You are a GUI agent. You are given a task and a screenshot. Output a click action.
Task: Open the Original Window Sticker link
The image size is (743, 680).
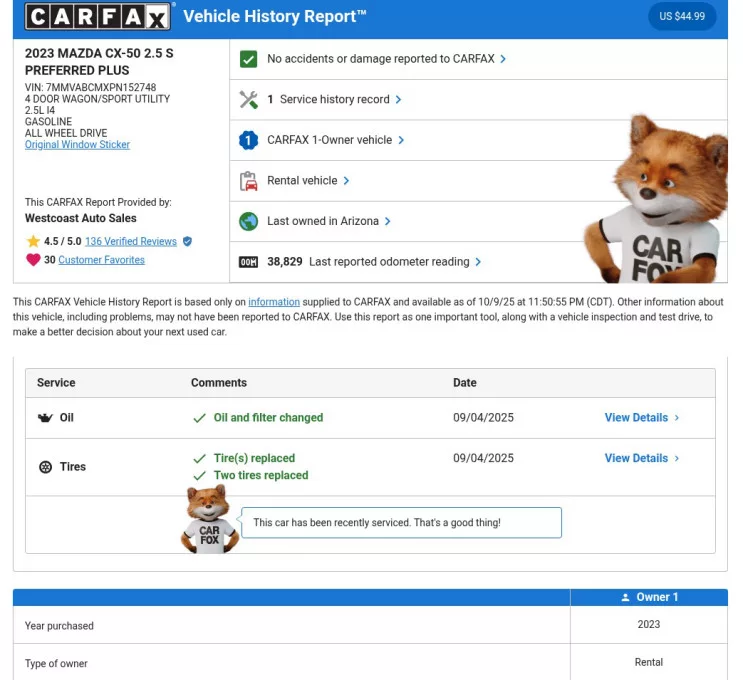point(77,145)
